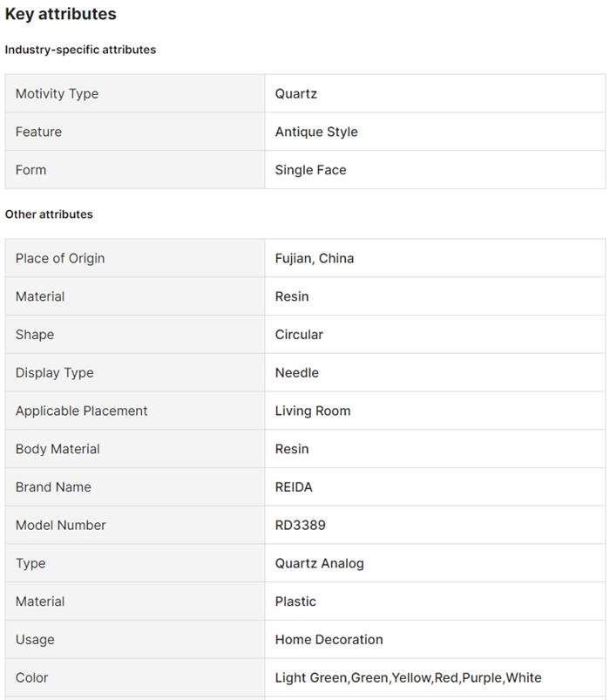Click the Key attributes heading
Image resolution: width=610 pixels, height=700 pixels.
[x=61, y=14]
